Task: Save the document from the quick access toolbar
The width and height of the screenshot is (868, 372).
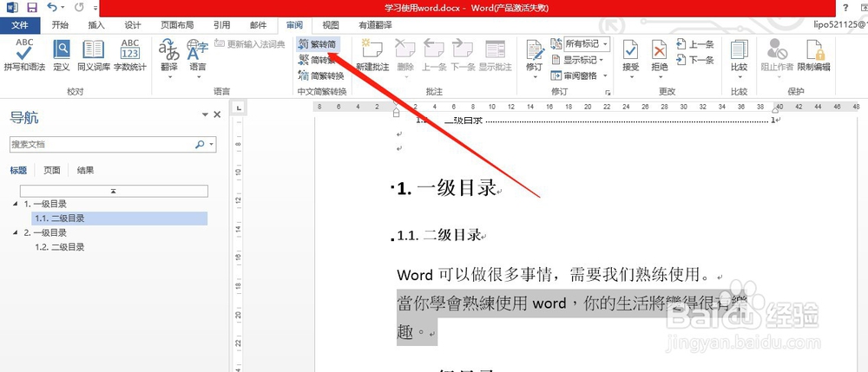Action: tap(32, 8)
